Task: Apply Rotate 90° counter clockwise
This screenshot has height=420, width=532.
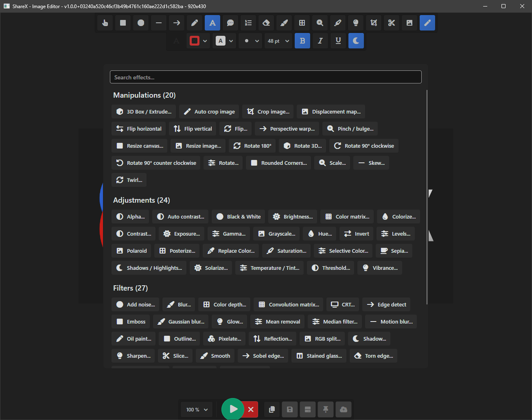Action: (156, 163)
